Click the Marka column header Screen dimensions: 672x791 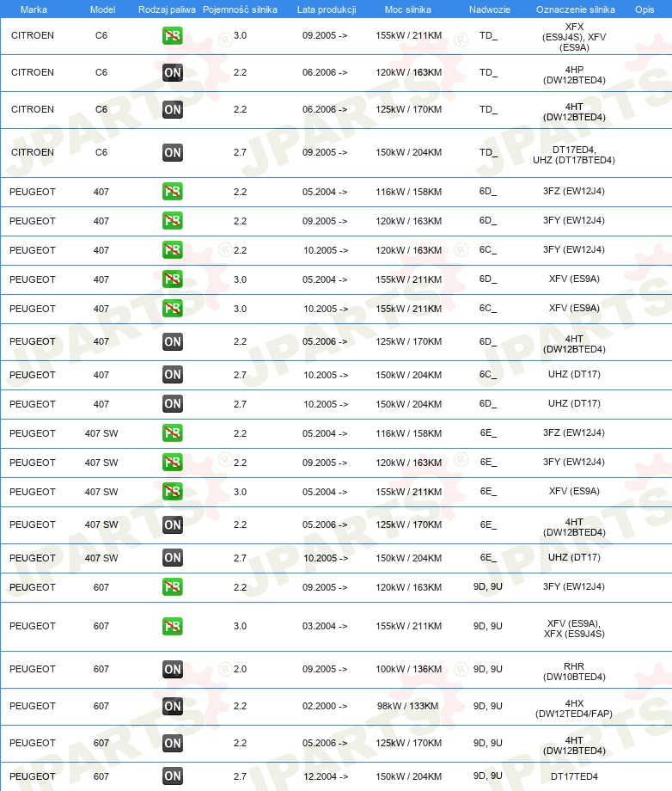click(34, 9)
